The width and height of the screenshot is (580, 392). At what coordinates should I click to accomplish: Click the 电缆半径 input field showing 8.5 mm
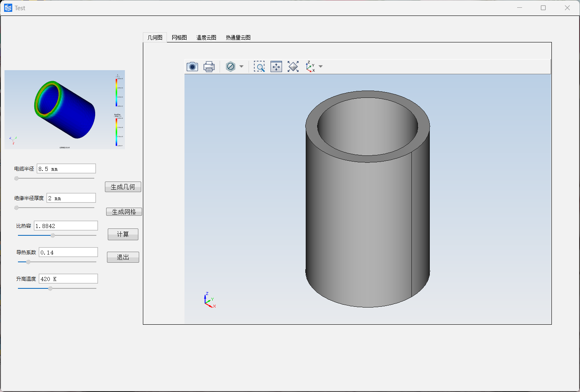(x=66, y=168)
